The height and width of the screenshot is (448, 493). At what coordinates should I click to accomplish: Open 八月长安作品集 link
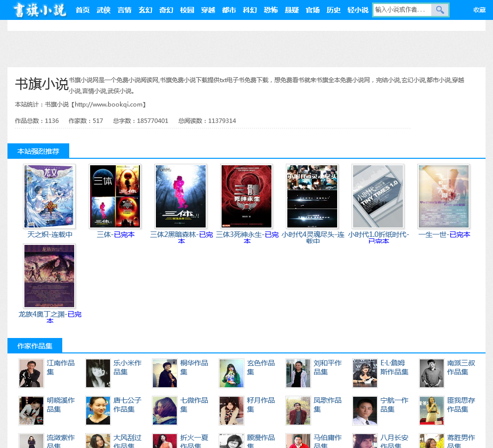pos(394,441)
